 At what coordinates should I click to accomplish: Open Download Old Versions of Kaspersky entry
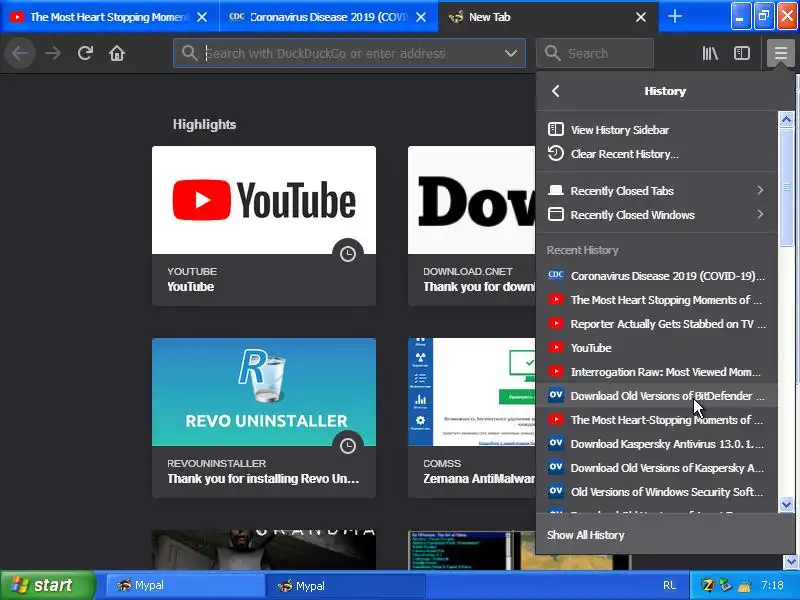tap(657, 467)
